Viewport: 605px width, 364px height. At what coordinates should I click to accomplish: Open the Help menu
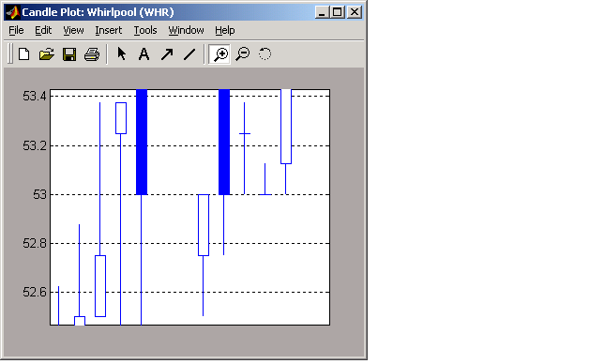coord(225,30)
